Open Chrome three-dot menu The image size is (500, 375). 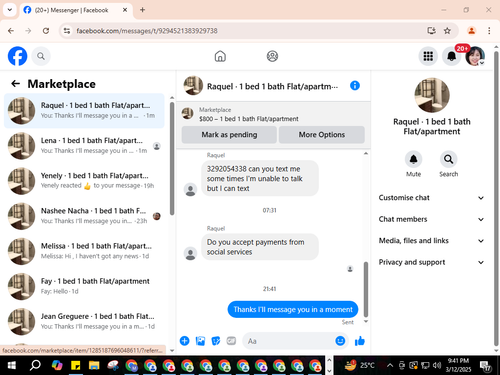click(x=489, y=31)
